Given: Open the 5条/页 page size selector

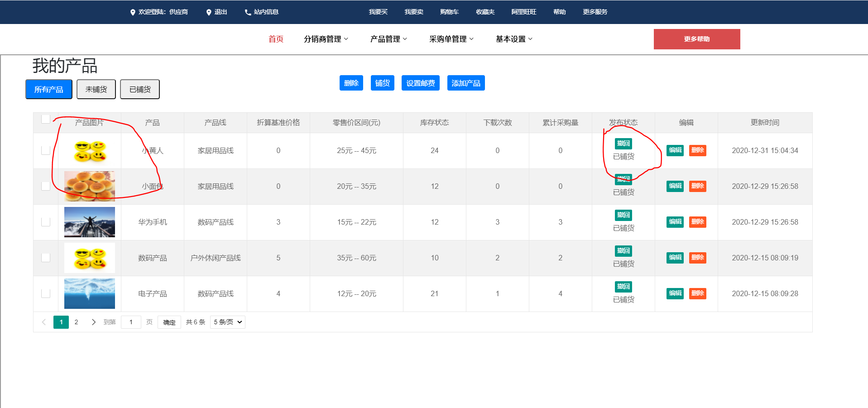Looking at the screenshot, I should point(227,322).
